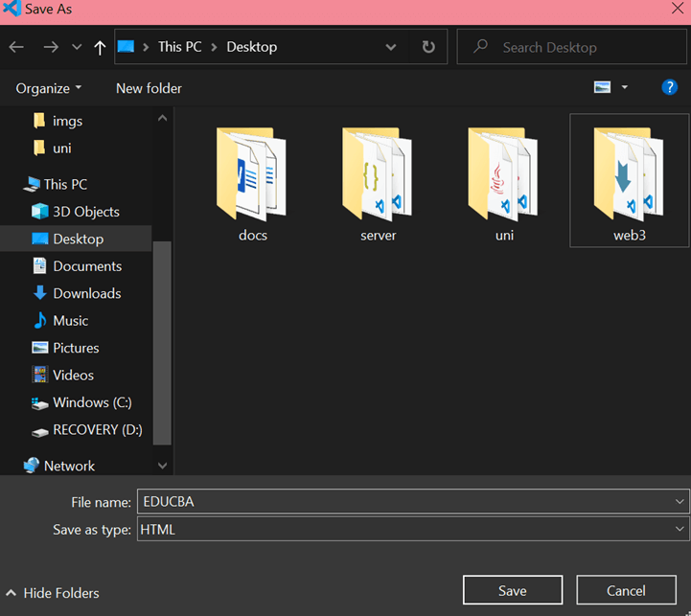Viewport: 691px width, 616px height.
Task: Click the sidebar scroll down arrow
Action: [x=163, y=466]
